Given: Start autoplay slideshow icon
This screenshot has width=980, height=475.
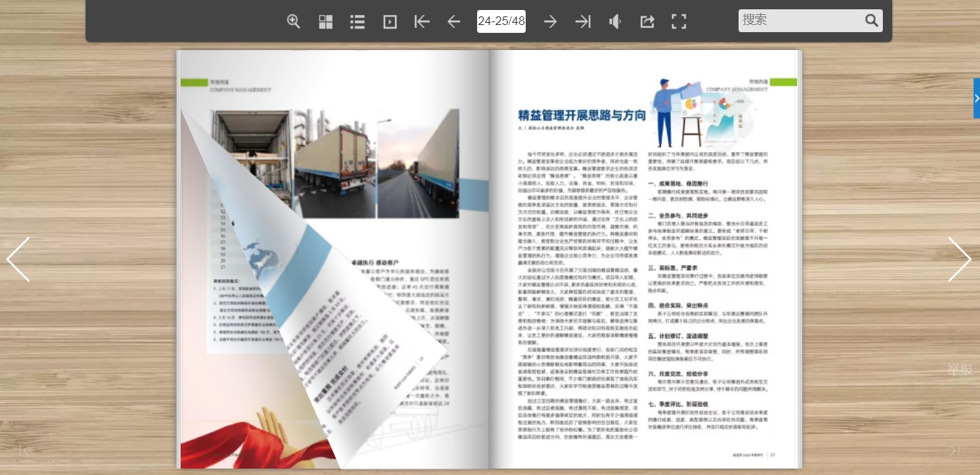Looking at the screenshot, I should 390,21.
